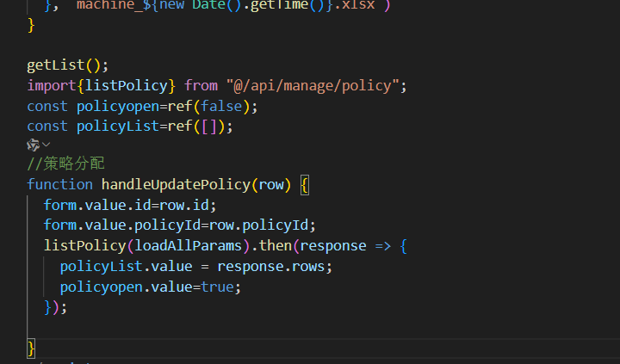Expand the dropdown chevron beside the AI icon

click(46, 145)
